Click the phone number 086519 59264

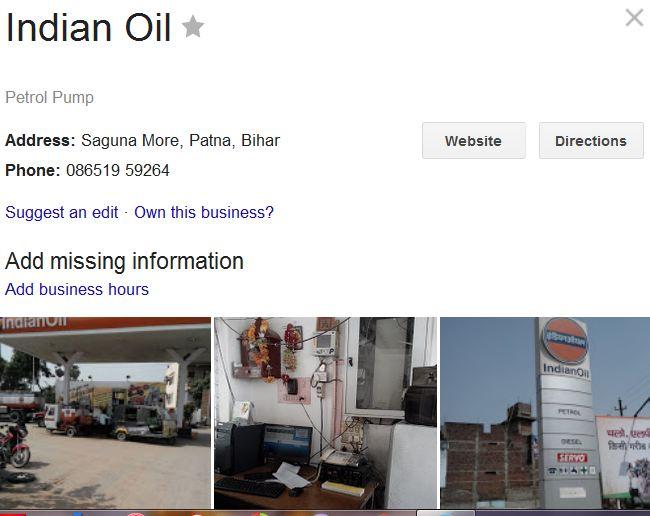pyautogui.click(x=118, y=170)
